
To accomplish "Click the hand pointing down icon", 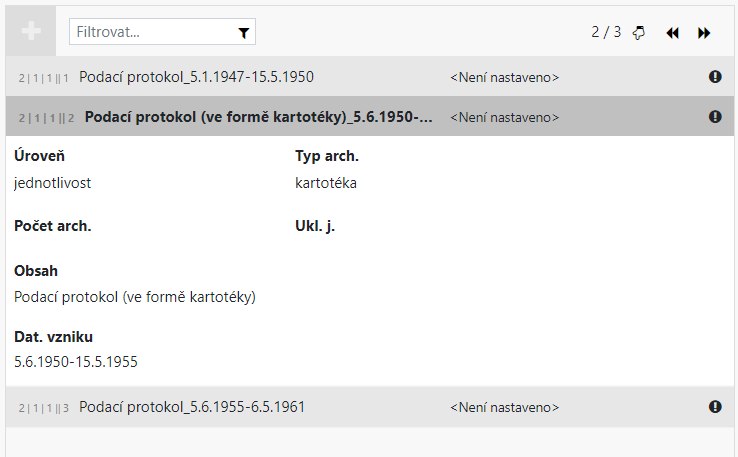I will tap(640, 32).
